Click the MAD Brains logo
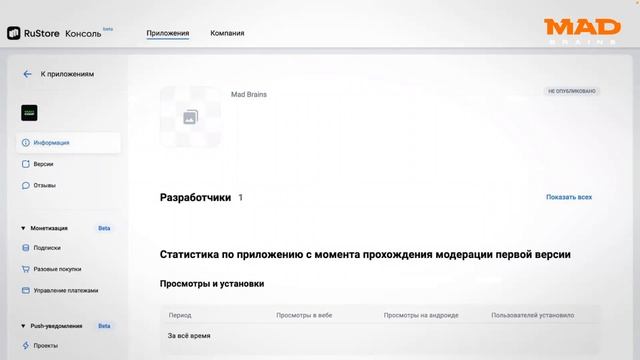This screenshot has height=360, width=640. [x=582, y=31]
